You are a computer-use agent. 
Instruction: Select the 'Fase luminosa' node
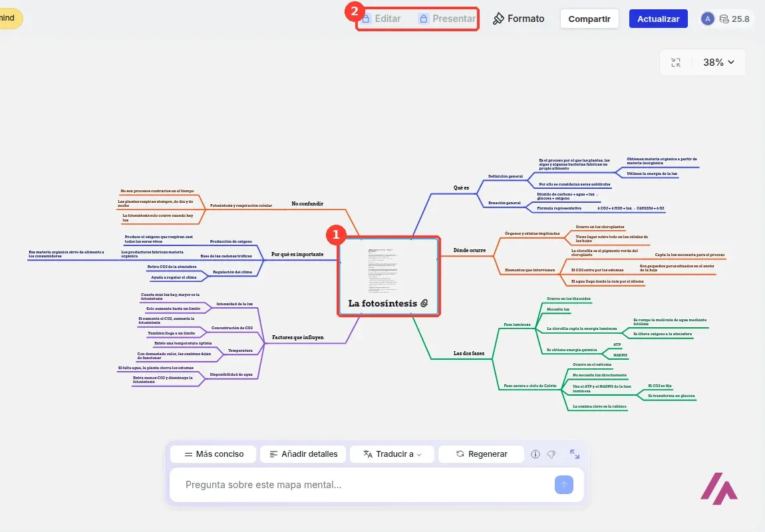pyautogui.click(x=517, y=325)
